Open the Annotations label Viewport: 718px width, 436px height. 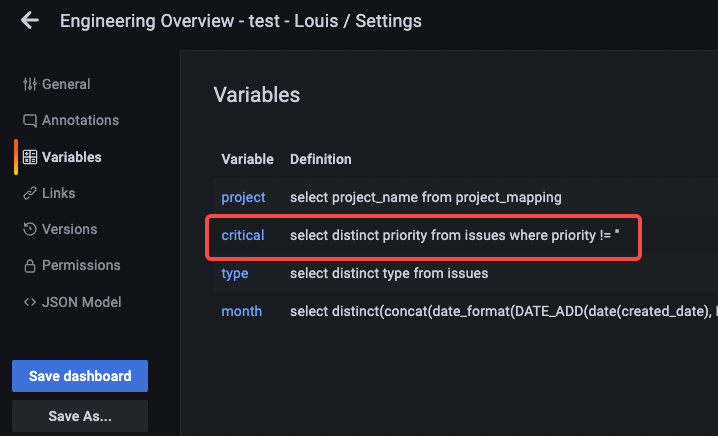tap(81, 120)
